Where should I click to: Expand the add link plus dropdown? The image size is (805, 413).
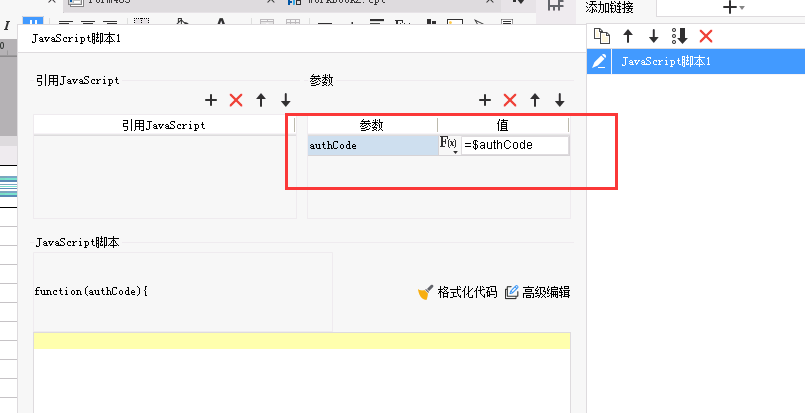point(733,8)
